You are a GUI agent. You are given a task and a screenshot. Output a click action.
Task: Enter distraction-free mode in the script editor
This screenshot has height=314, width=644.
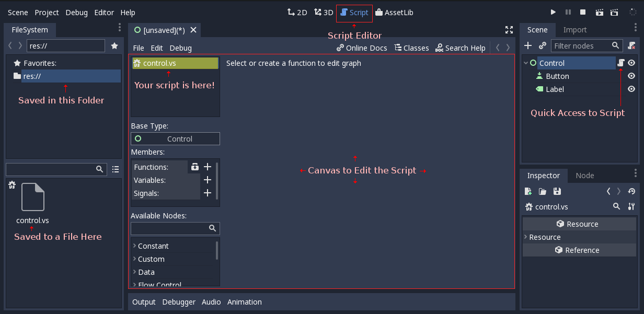[x=509, y=30]
